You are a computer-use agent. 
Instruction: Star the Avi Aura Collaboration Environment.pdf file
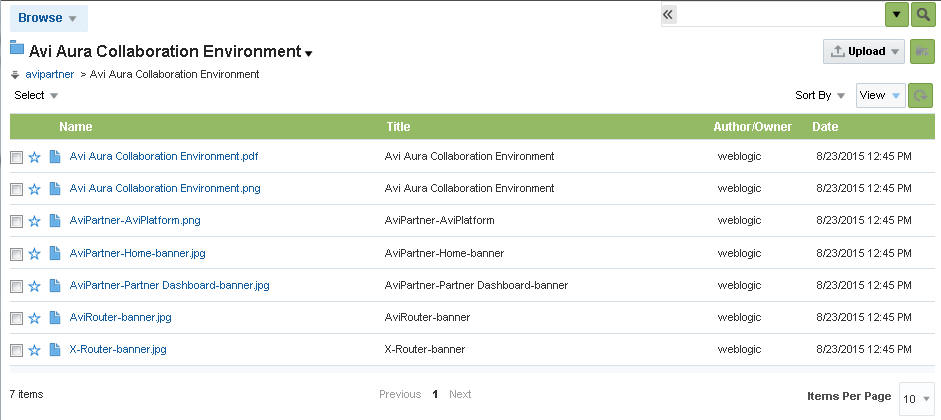(x=34, y=157)
